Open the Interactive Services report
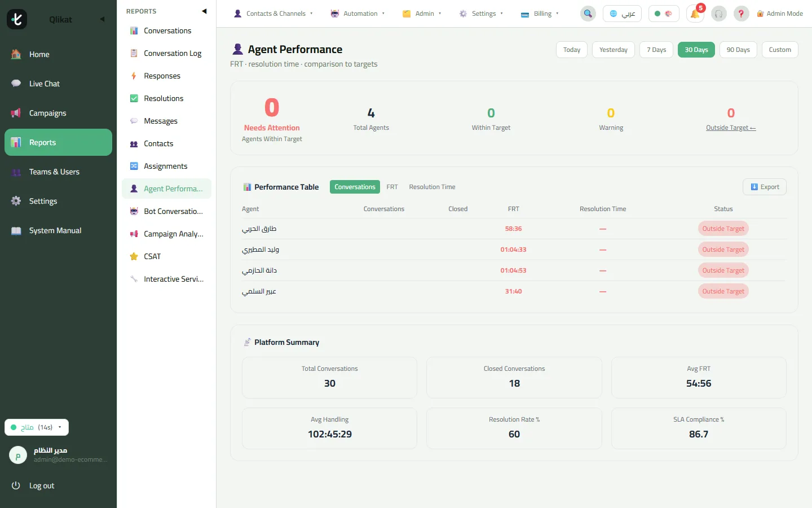812x508 pixels. [x=166, y=279]
